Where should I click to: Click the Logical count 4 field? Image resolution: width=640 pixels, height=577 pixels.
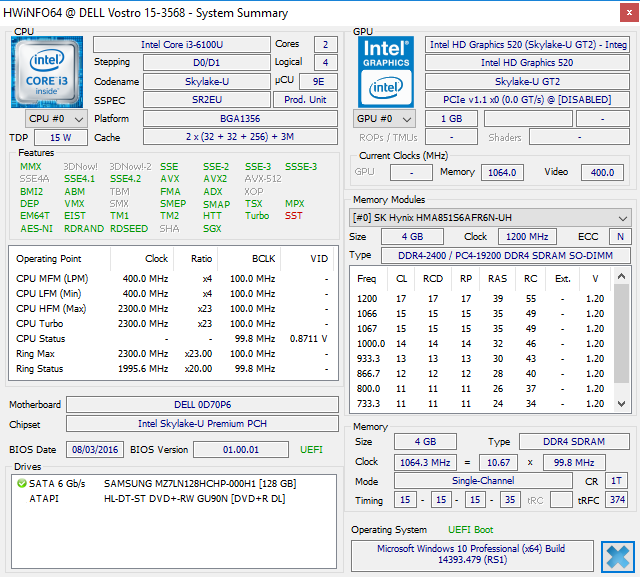coord(326,62)
